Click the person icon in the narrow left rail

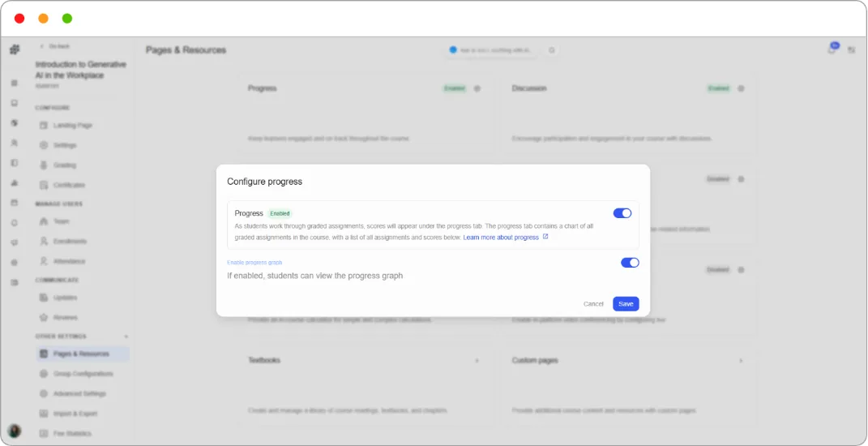click(15, 143)
